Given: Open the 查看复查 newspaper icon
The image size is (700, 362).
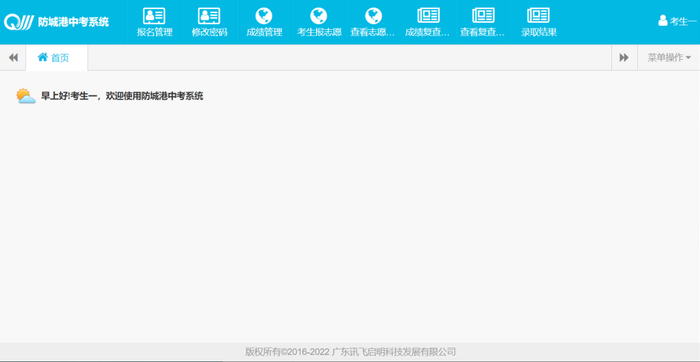Looking at the screenshot, I should 483,16.
